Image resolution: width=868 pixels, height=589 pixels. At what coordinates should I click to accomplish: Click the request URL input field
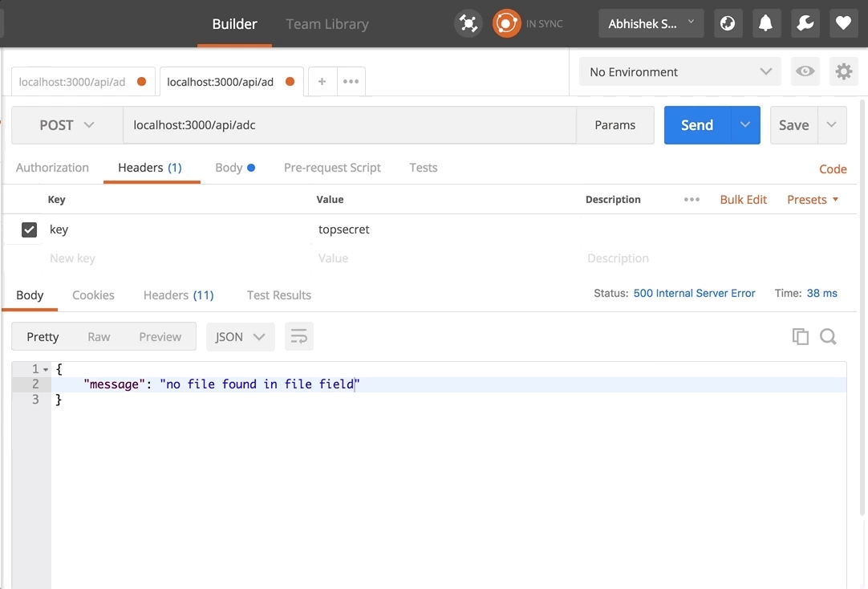pos(349,125)
